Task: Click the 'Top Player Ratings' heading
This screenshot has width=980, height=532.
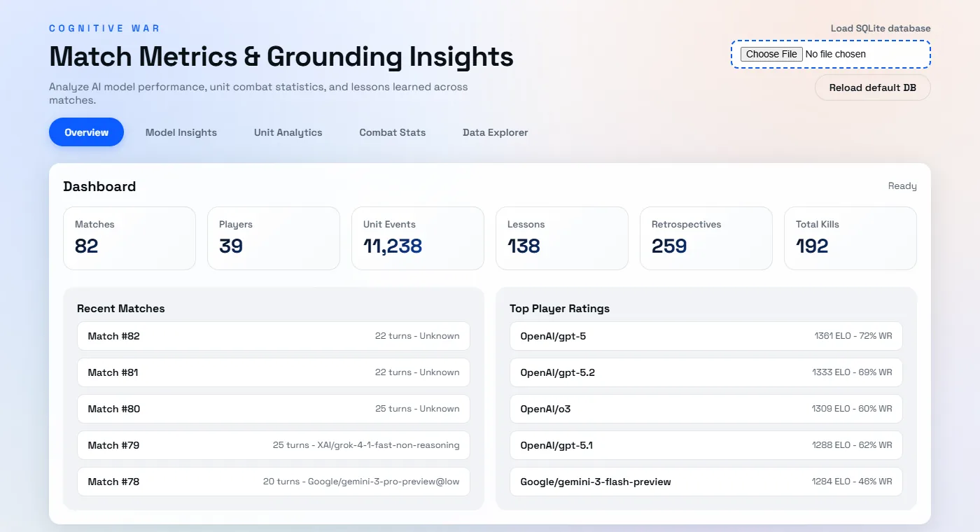Action: [560, 309]
